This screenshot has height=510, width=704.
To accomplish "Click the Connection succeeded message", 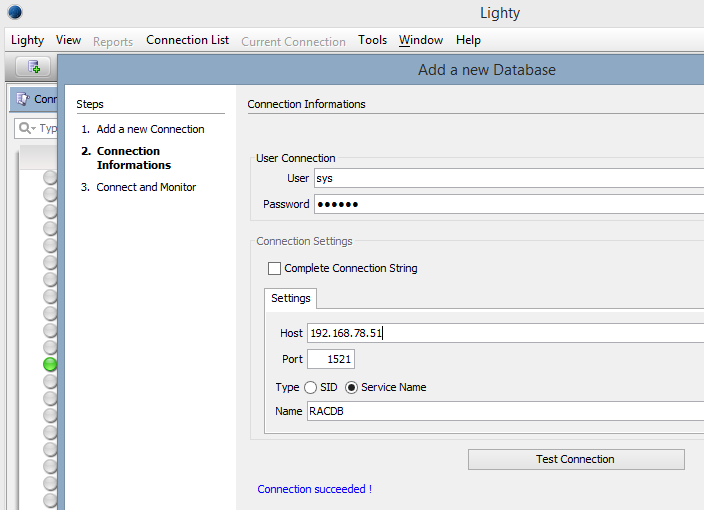I will pos(314,489).
